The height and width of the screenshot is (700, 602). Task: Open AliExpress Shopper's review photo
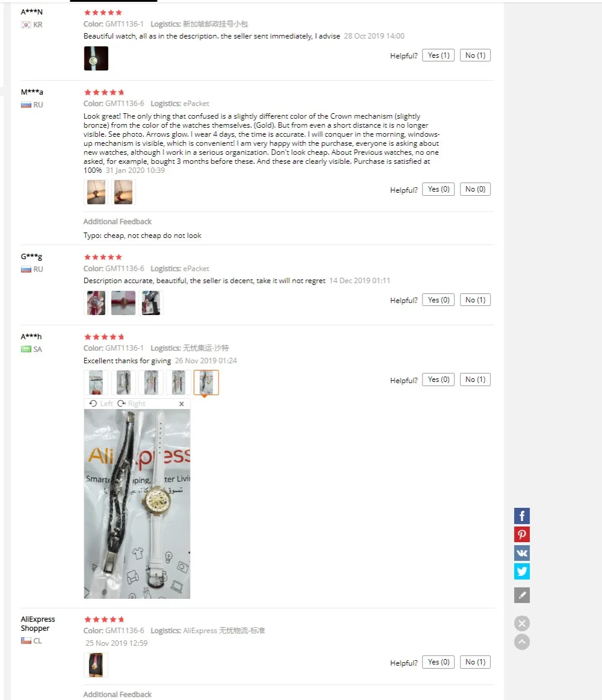pyautogui.click(x=96, y=665)
